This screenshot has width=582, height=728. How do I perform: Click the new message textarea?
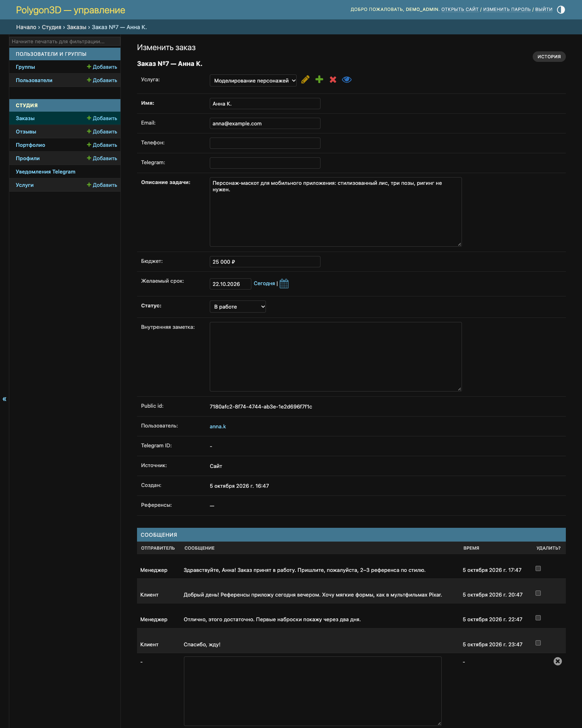pos(313,691)
